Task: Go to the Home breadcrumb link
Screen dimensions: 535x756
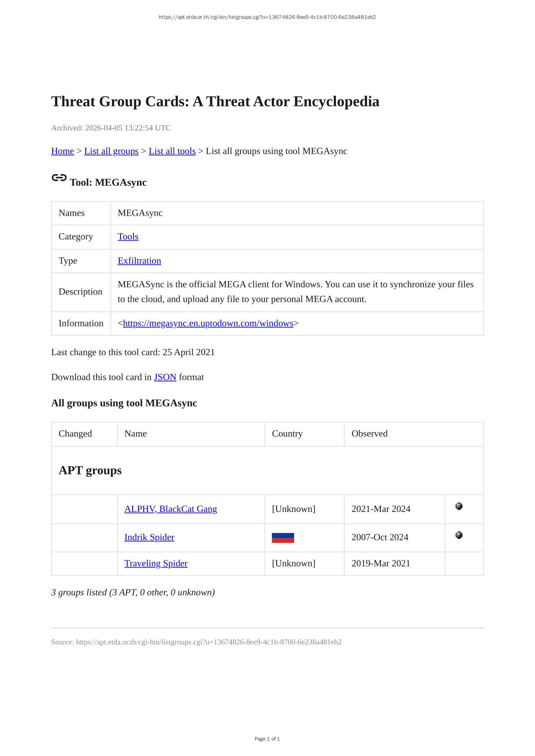Action: (62, 151)
